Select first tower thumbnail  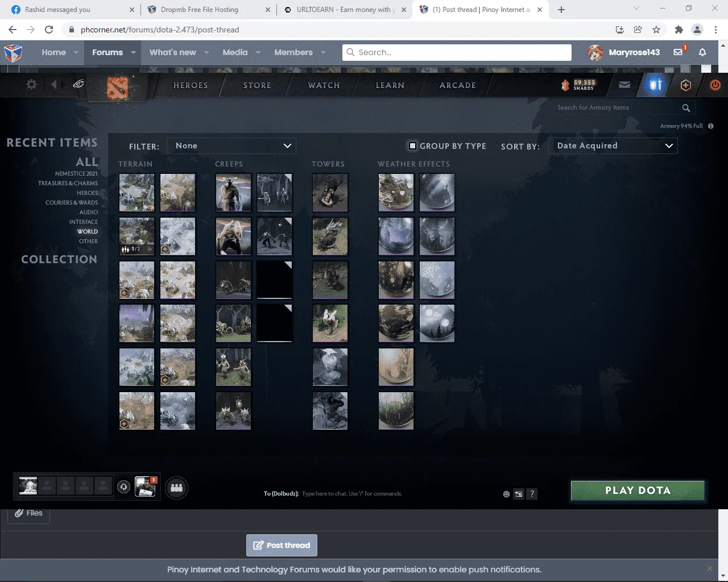330,193
